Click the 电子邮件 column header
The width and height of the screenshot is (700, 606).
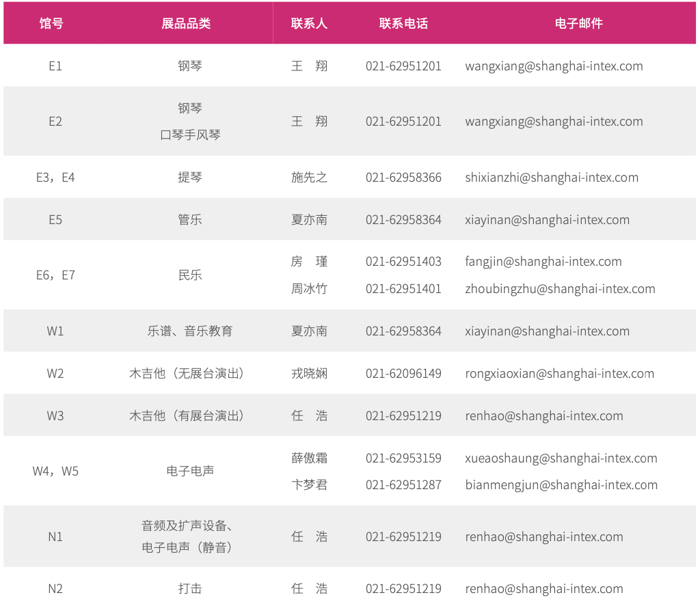tap(578, 23)
